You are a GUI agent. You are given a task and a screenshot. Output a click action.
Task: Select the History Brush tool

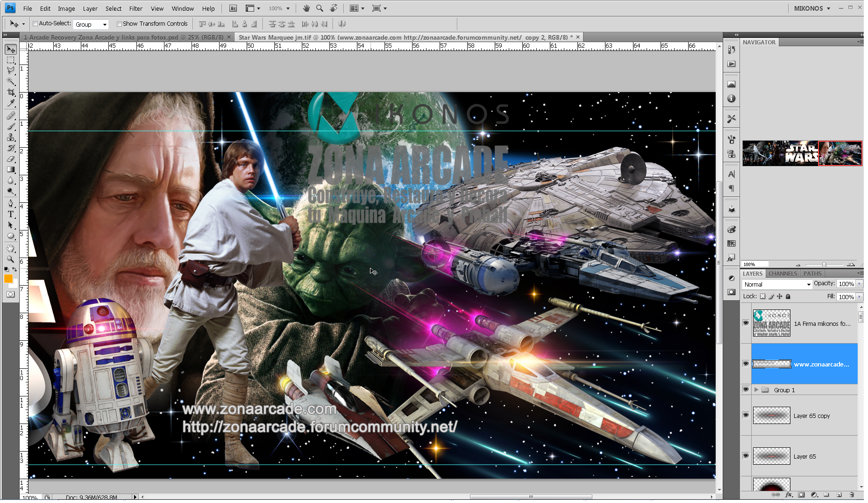click(x=11, y=148)
